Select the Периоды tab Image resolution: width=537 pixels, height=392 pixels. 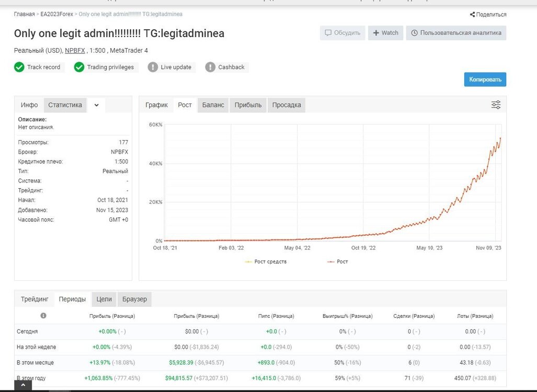click(72, 299)
